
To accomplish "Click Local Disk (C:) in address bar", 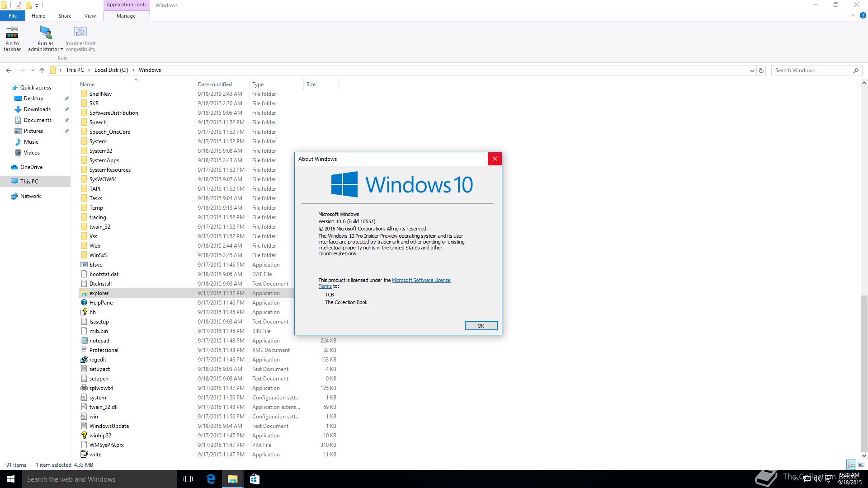I will pos(111,70).
